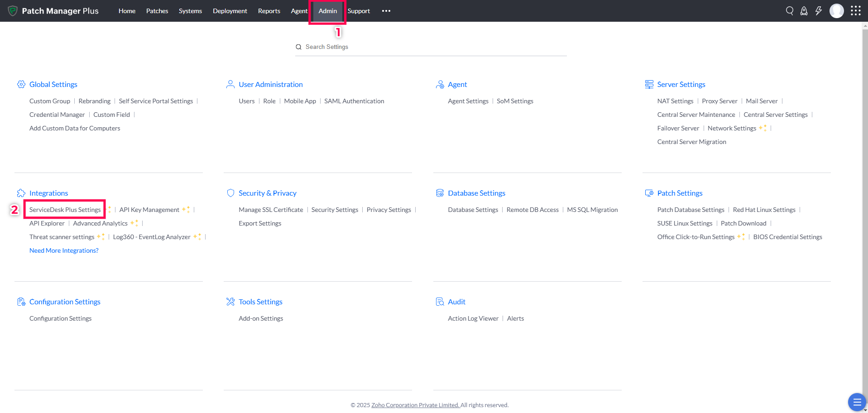Click the Integrations puzzle icon
Image resolution: width=868 pixels, height=413 pixels.
[21, 193]
